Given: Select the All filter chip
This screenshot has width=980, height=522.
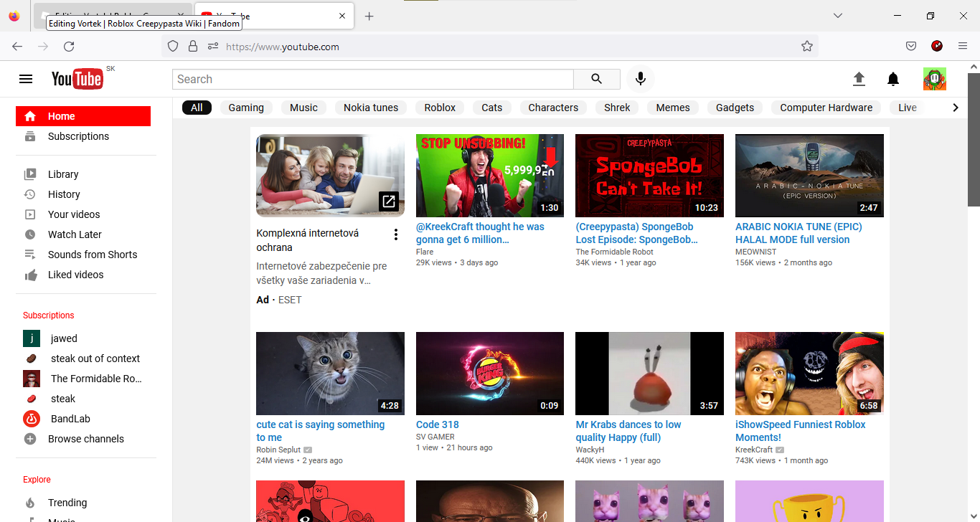Looking at the screenshot, I should click(197, 108).
